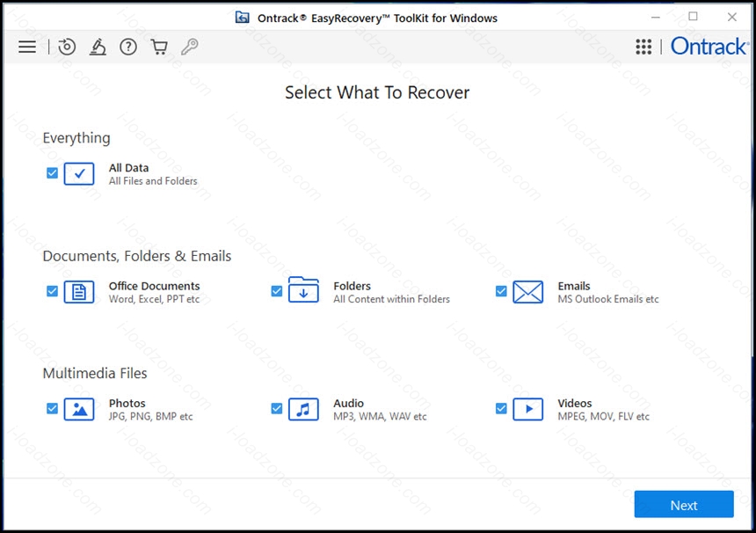756x533 pixels.
Task: Click the Ontrack logo
Action: [x=709, y=47]
